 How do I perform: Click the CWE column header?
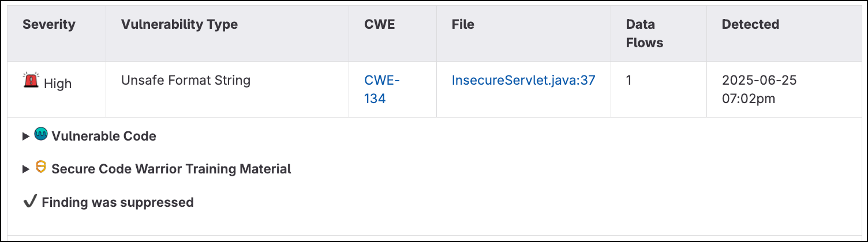380,25
